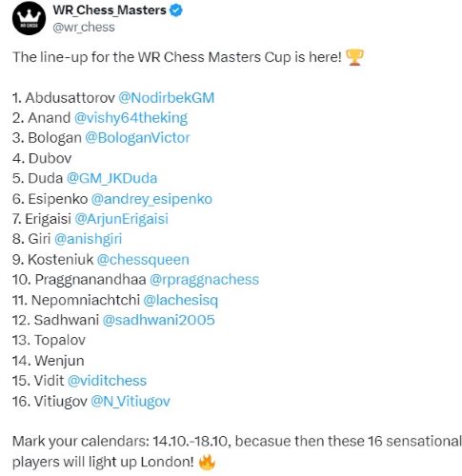Image resolution: width=462 pixels, height=476 pixels.
Task: Open the @chessqueen mention for Kosteniuk
Action: pyautogui.click(x=143, y=260)
